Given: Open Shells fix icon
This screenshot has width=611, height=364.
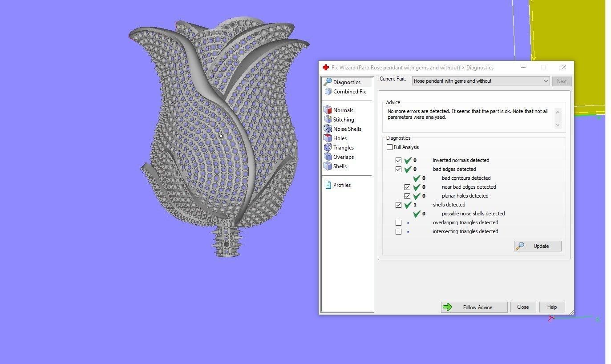Looking at the screenshot, I should (x=328, y=166).
